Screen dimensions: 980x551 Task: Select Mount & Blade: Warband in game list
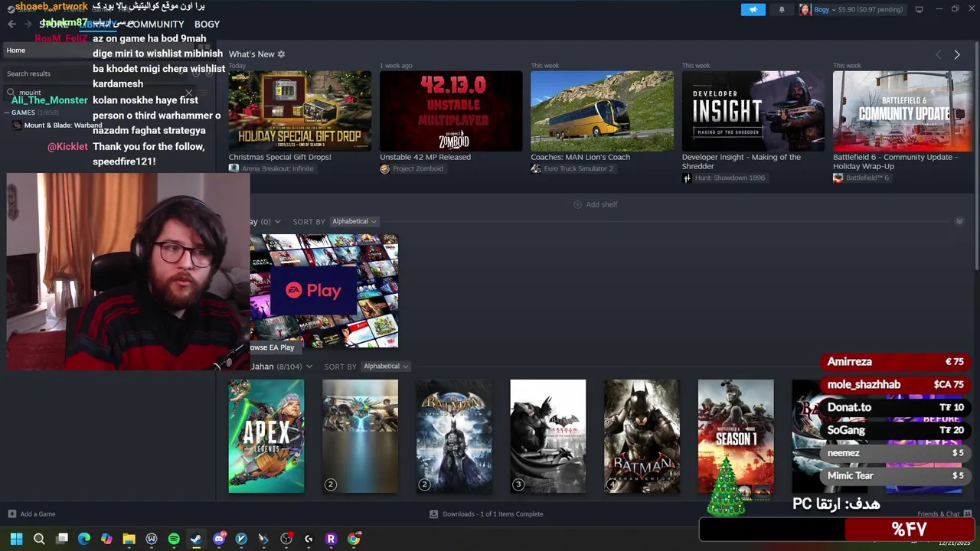[x=63, y=126]
